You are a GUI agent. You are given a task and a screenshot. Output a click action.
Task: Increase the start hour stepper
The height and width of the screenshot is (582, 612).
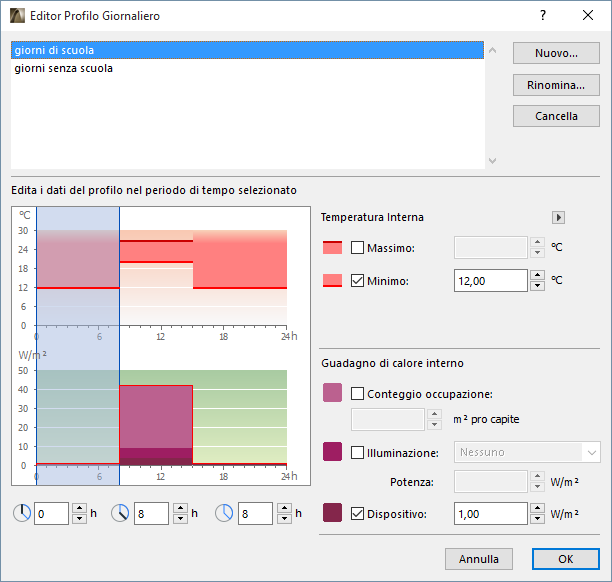tap(79, 508)
